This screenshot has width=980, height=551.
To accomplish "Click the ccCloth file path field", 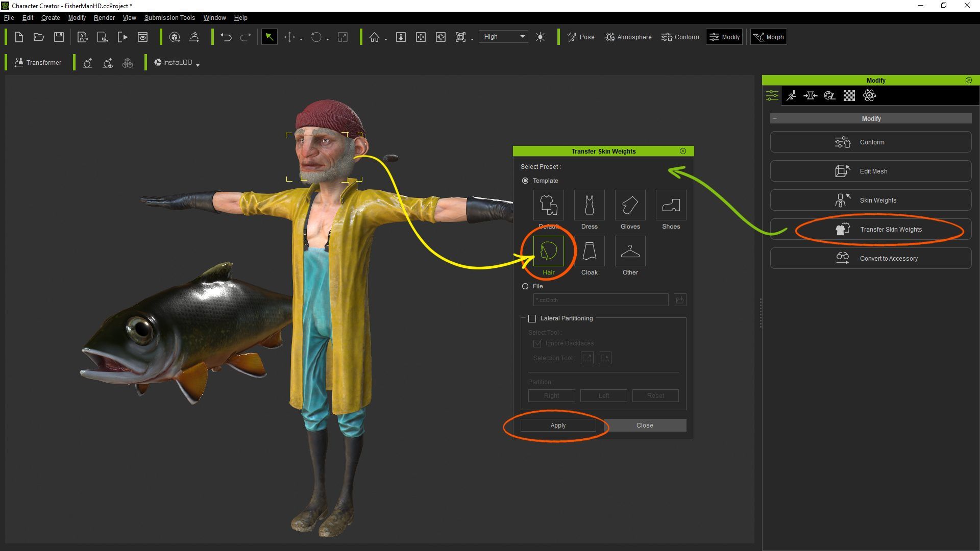I will pyautogui.click(x=600, y=300).
